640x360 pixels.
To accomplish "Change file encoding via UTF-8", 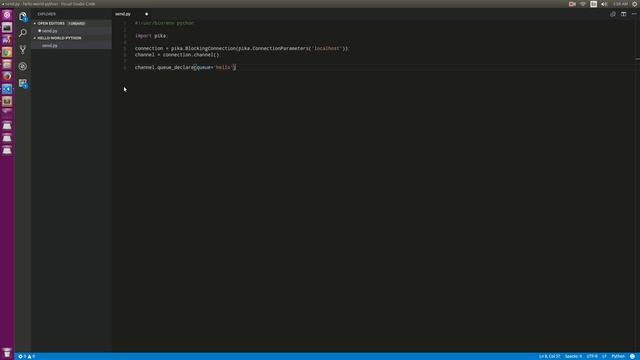I will pos(592,356).
